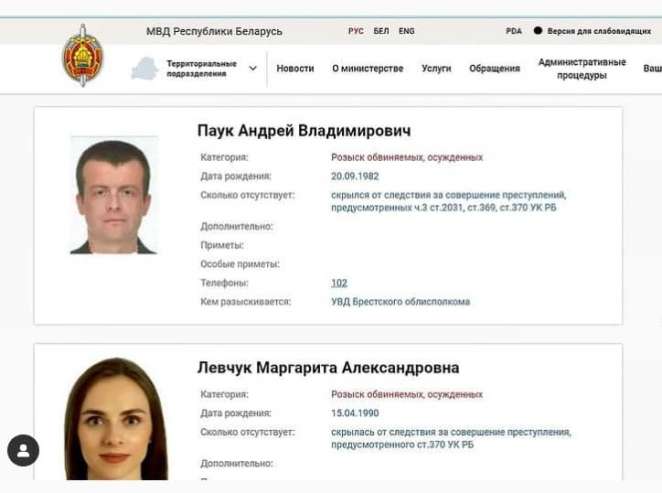This screenshot has height=493, width=662.
Task: Open the Территориальные подразделения dropdown label
Action: [x=201, y=69]
